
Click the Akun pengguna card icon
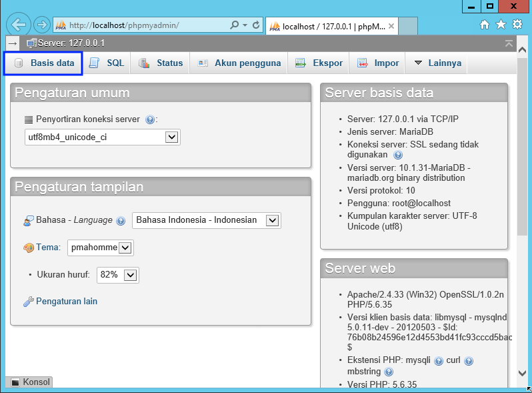(203, 63)
